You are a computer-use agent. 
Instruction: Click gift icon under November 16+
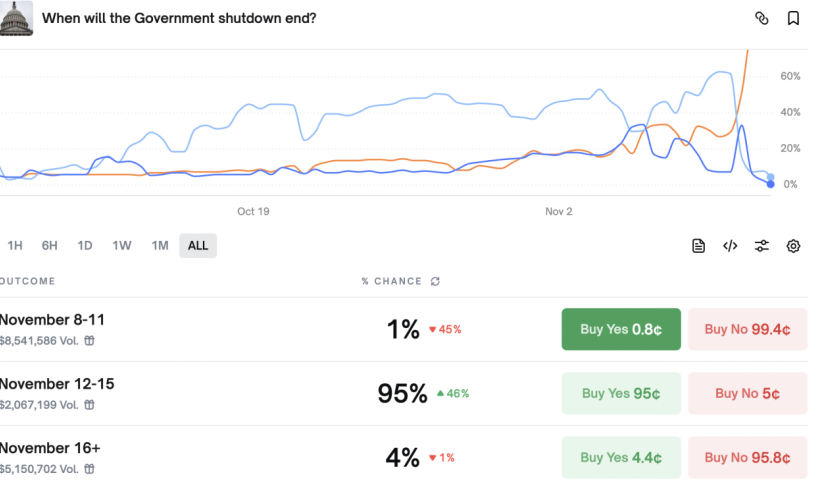pyautogui.click(x=89, y=469)
